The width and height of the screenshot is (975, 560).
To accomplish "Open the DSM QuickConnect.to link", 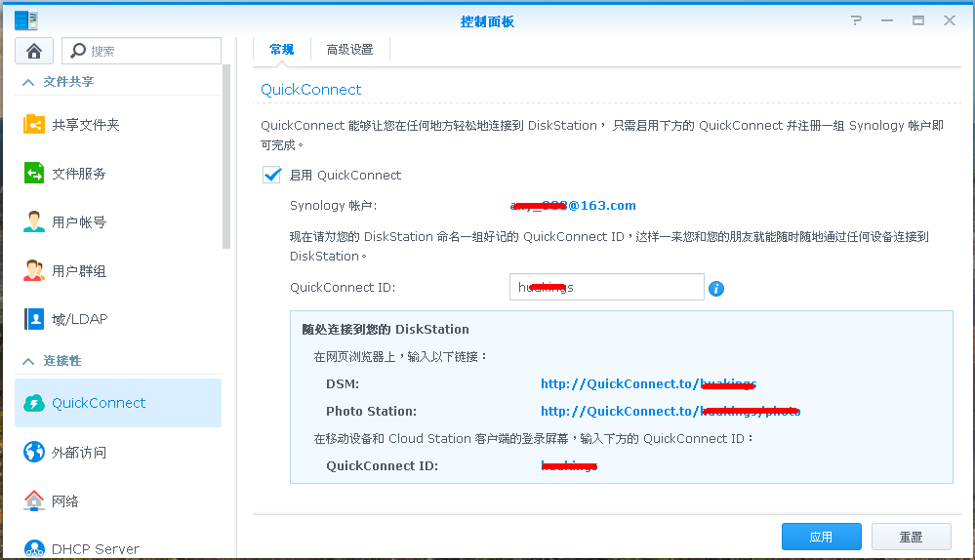I will tap(649, 384).
